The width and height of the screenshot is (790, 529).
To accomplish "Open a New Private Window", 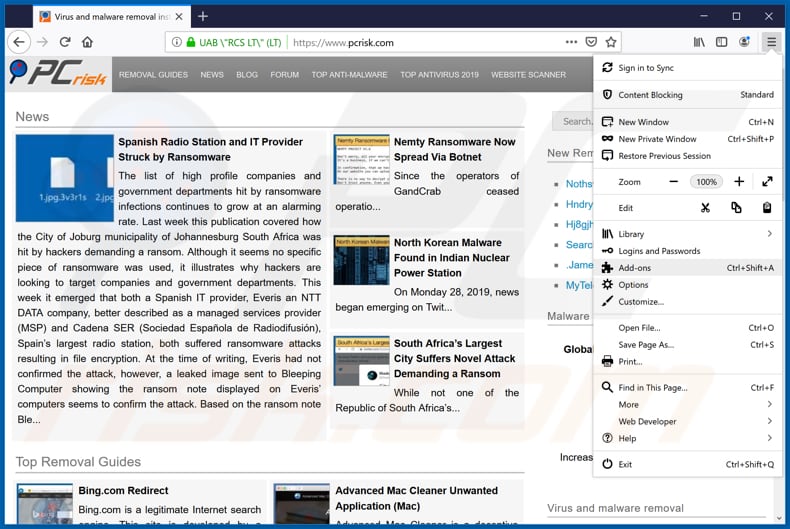I will [x=687, y=139].
